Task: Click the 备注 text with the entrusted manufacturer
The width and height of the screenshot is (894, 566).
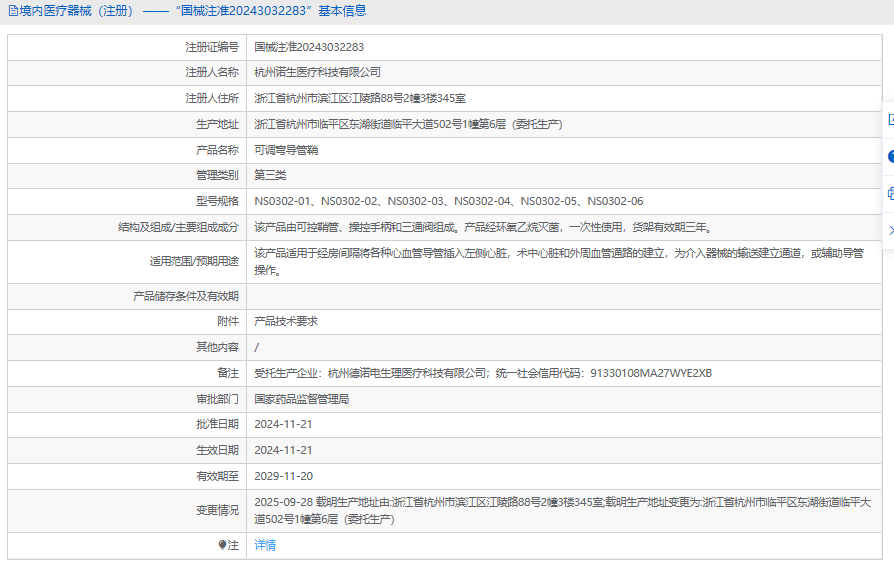Action: click(x=483, y=373)
